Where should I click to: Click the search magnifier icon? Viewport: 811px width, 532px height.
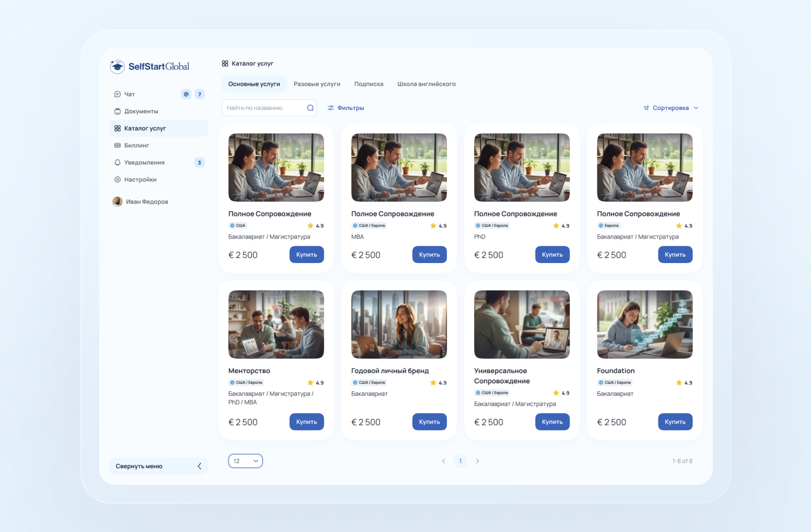(x=310, y=108)
